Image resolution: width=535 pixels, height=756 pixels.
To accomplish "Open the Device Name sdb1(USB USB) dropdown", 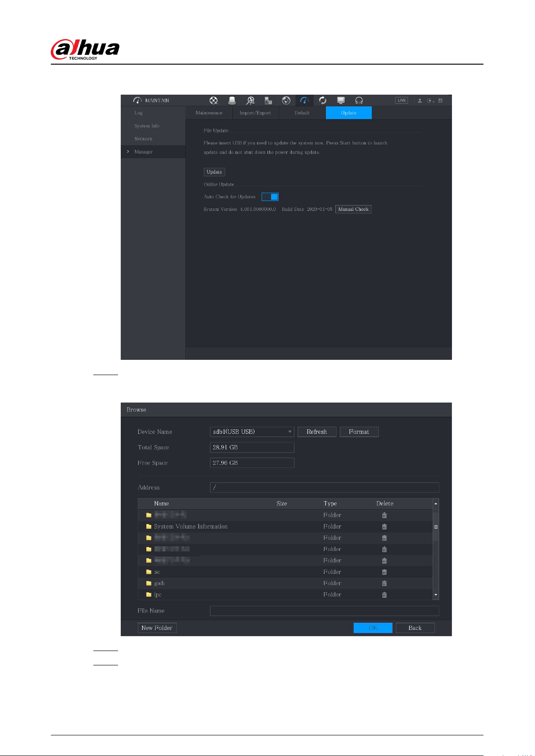I will click(x=252, y=432).
